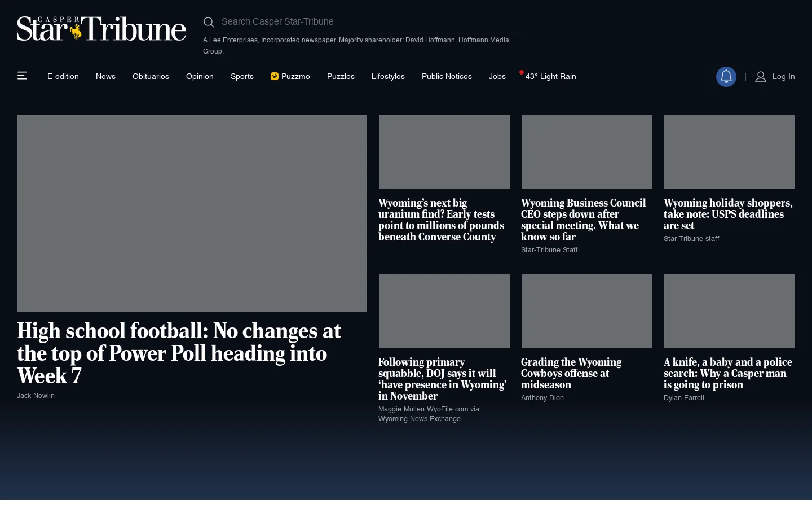The height and width of the screenshot is (508, 812).
Task: Click the Lee Enterprises ownership notice text
Action: point(356,46)
